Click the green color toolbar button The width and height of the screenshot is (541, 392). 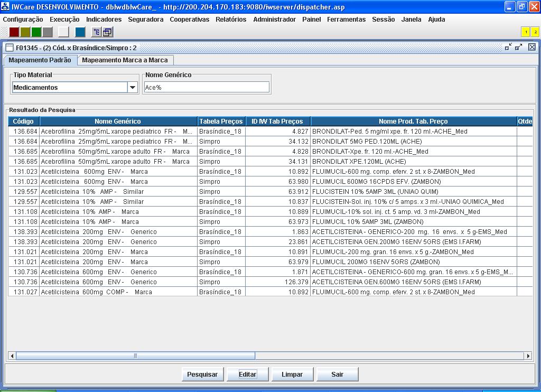tap(36, 32)
